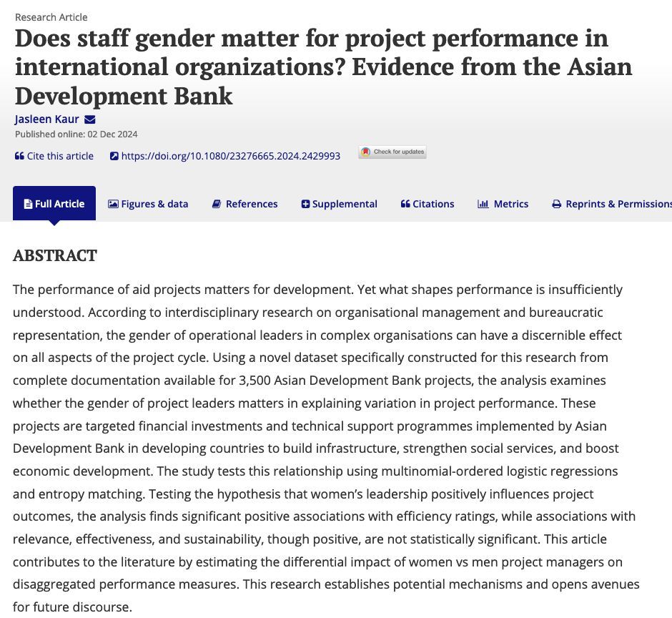Click the document icon on Full Article tab
672x618 pixels.
click(x=28, y=204)
